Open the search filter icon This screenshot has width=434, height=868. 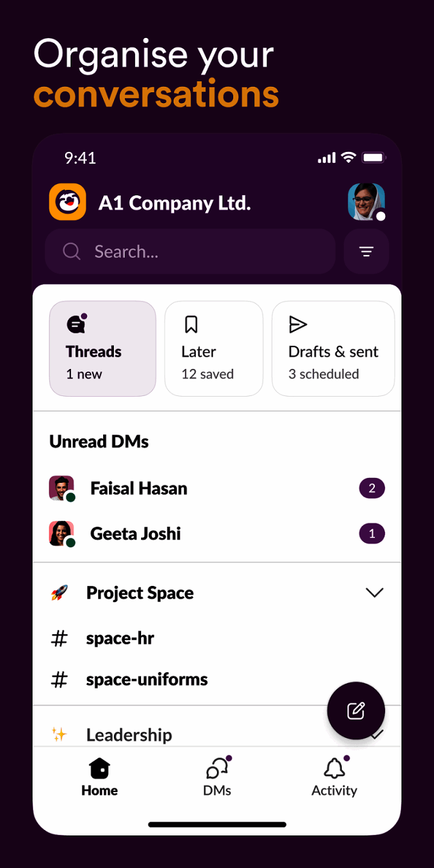366,251
